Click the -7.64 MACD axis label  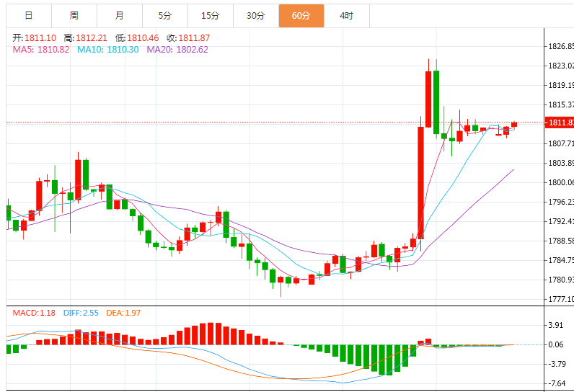(557, 383)
